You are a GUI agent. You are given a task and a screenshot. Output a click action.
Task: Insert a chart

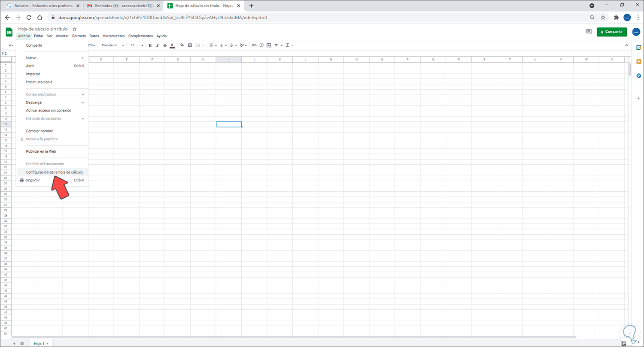click(x=269, y=45)
